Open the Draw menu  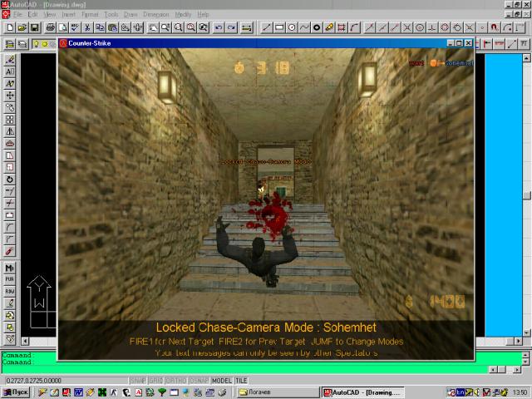click(x=131, y=14)
